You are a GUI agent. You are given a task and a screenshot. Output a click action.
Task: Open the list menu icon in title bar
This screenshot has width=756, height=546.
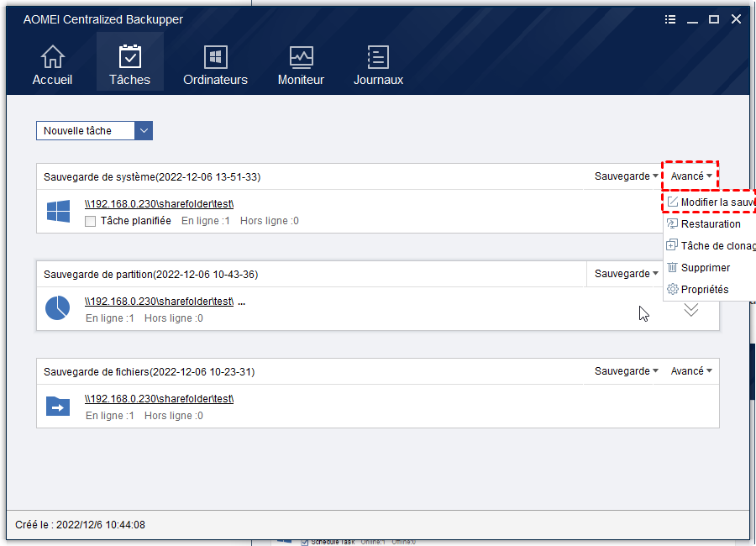click(x=670, y=19)
